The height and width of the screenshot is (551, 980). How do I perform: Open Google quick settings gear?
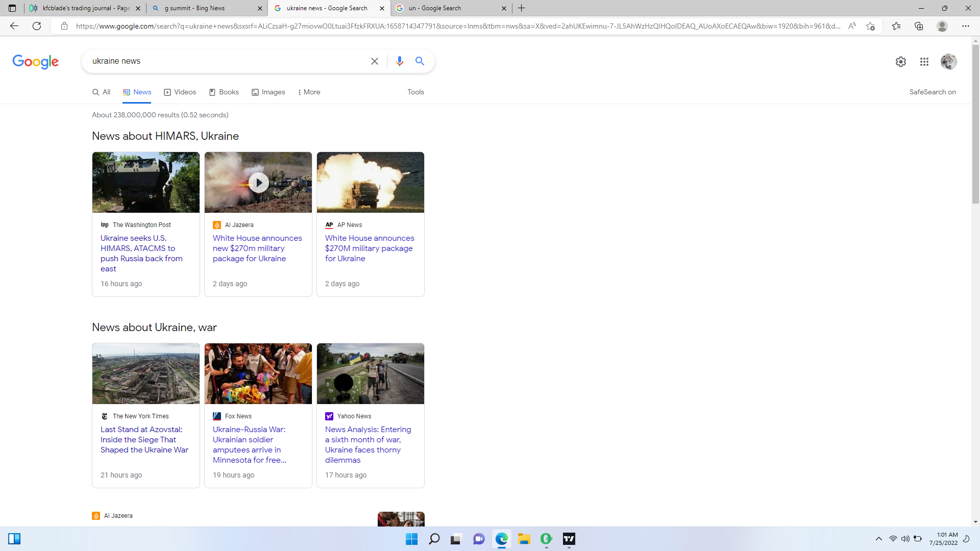pyautogui.click(x=900, y=62)
